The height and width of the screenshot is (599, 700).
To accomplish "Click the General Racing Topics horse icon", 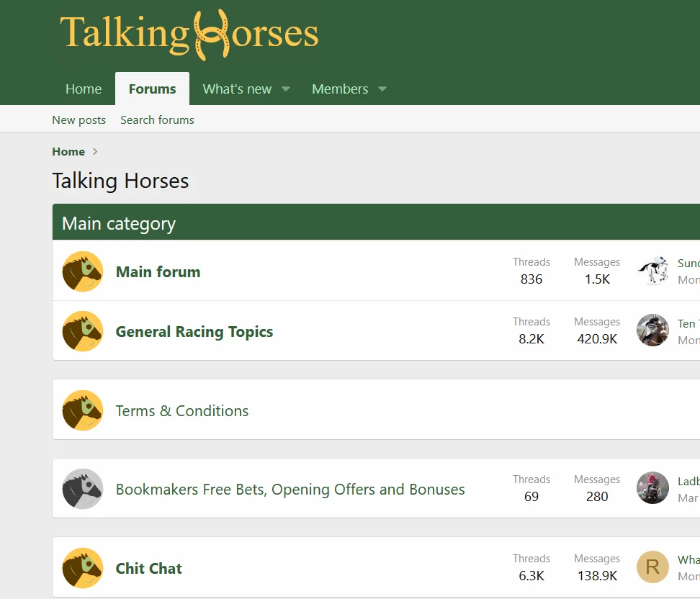I will (83, 331).
